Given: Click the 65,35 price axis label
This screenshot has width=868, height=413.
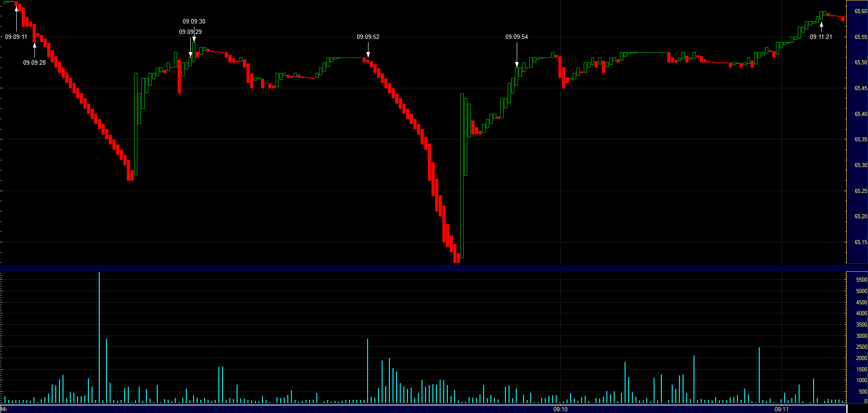Looking at the screenshot, I should click(860, 139).
